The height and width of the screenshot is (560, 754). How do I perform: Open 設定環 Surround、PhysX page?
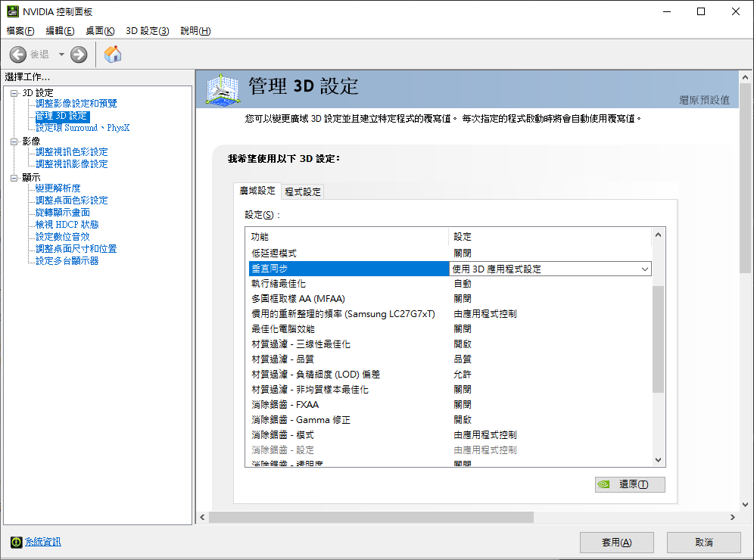[x=83, y=128]
